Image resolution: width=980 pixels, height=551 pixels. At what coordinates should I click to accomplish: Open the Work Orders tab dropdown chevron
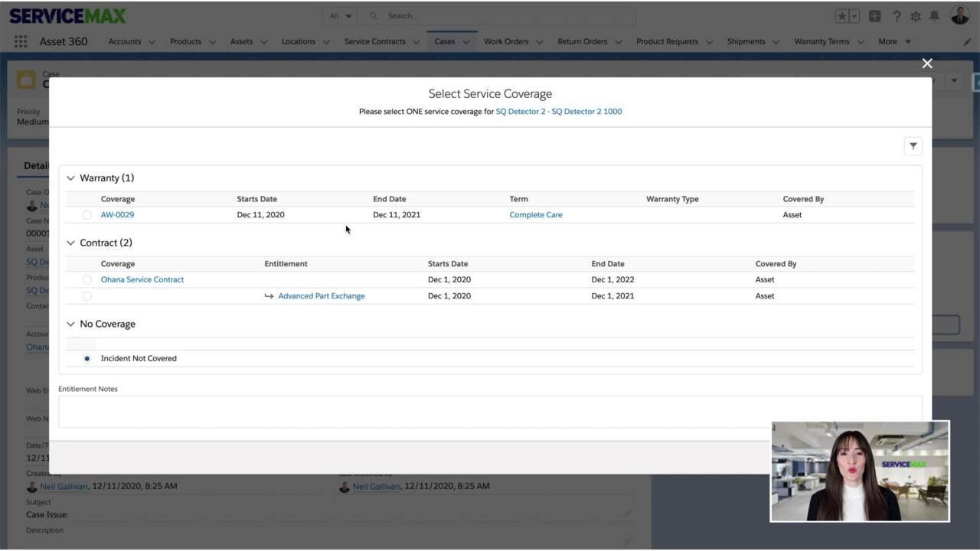point(539,42)
